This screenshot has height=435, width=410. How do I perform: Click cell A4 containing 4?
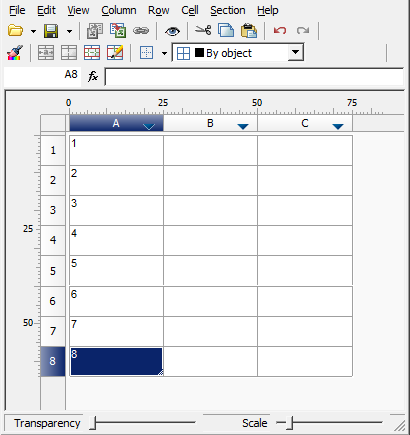click(116, 240)
